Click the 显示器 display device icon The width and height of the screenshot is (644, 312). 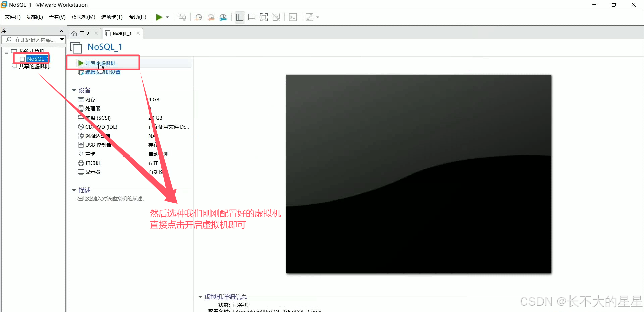(x=81, y=172)
